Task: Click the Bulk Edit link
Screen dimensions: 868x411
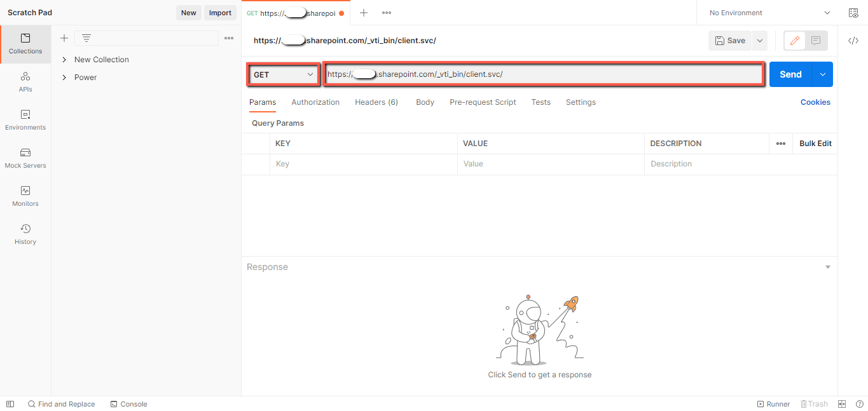Action: point(815,144)
